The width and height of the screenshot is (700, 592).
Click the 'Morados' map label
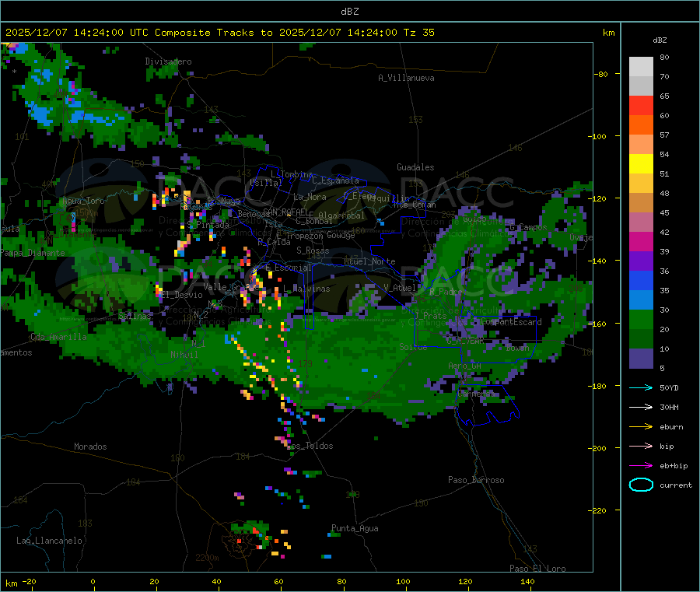point(90,447)
